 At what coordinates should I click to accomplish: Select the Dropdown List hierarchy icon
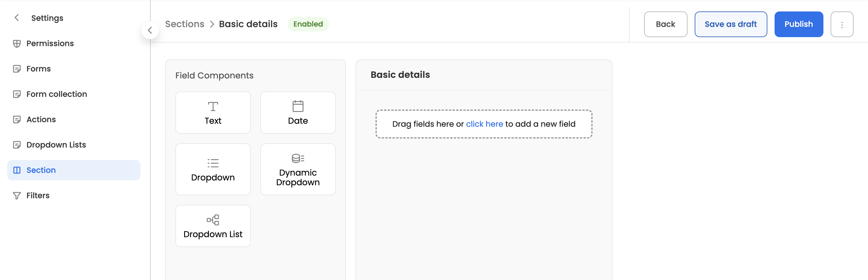point(213,220)
